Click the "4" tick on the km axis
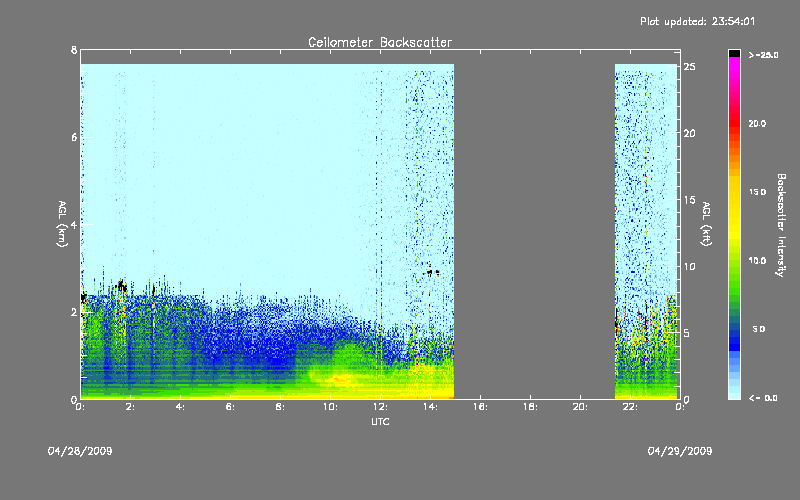 74,224
